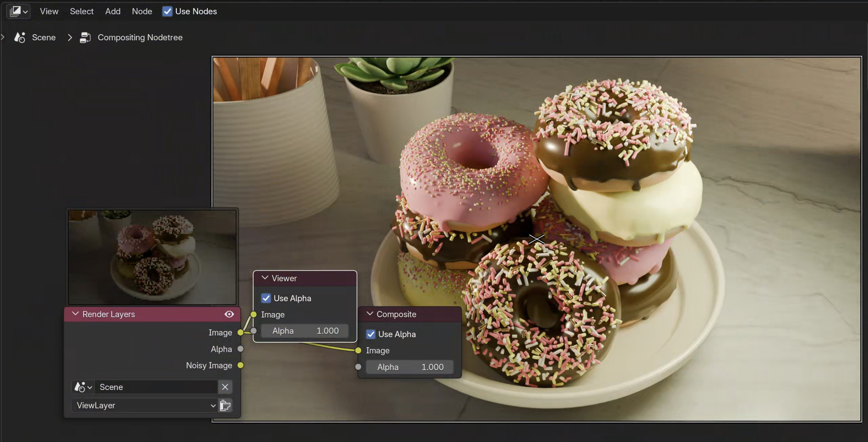868x442 pixels.
Task: Open the Node menu
Action: (x=142, y=11)
